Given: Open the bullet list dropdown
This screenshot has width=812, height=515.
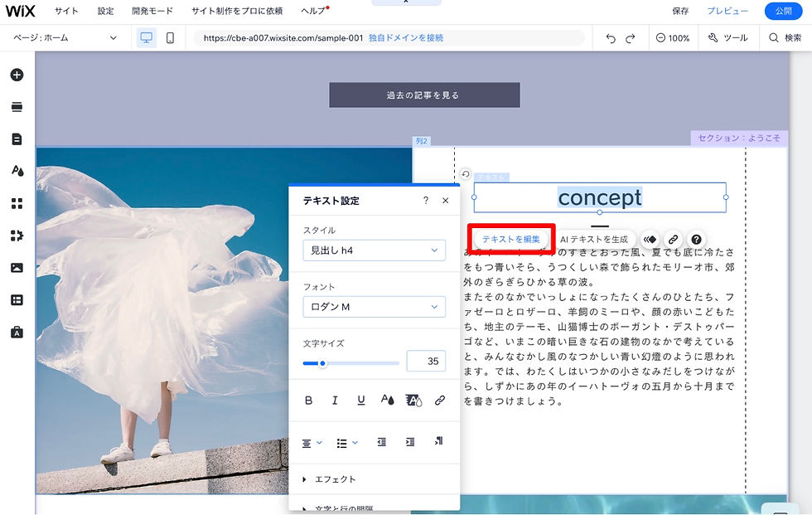Looking at the screenshot, I should point(347,443).
